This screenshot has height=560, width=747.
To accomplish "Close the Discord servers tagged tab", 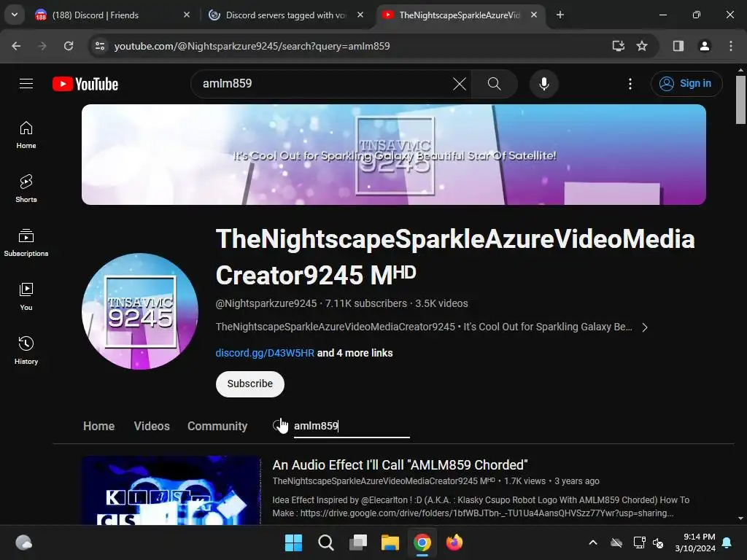I will (360, 15).
